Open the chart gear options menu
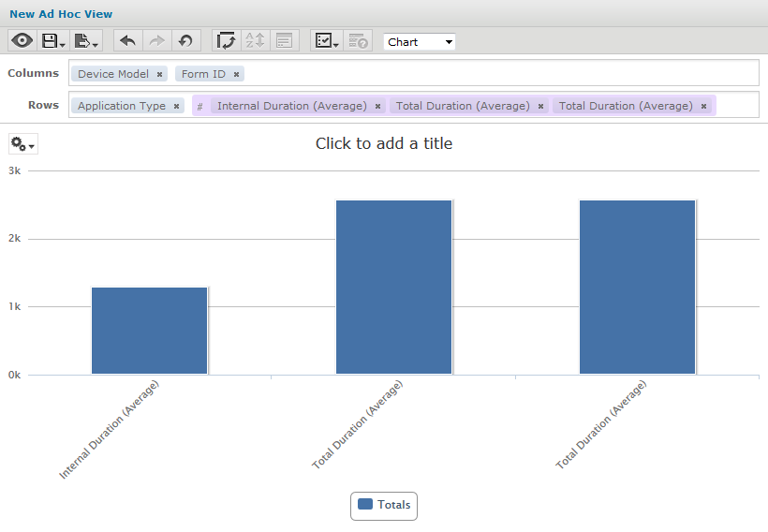This screenshot has height=532, width=768. pos(23,144)
